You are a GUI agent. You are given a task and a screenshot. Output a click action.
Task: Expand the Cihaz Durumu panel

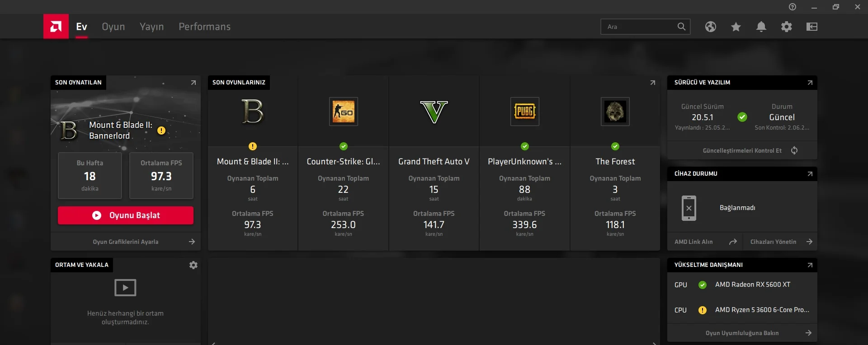coord(810,174)
